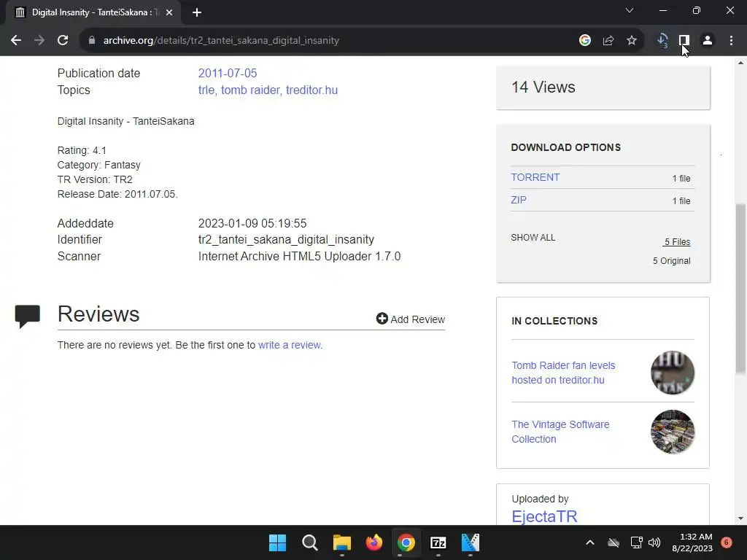Screen dimensions: 747x560
Task: Click the Add Review button
Action: click(x=410, y=319)
